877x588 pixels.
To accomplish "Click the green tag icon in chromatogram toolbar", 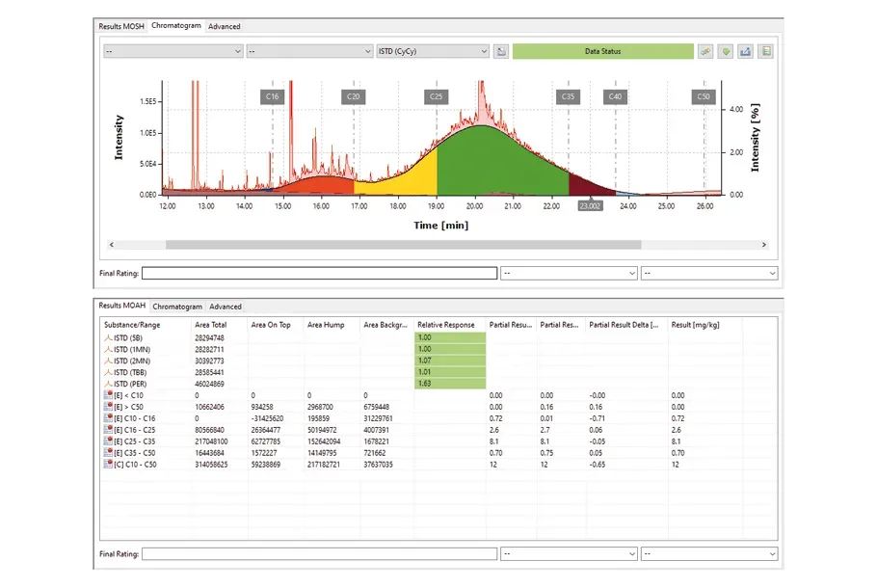I will pos(726,51).
